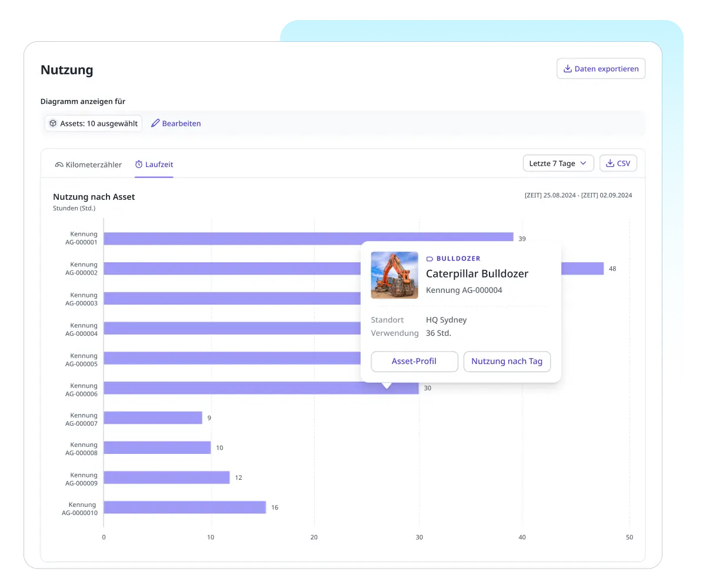Click the Assets: 10 ausgewählt chip
706x588 pixels.
(94, 123)
